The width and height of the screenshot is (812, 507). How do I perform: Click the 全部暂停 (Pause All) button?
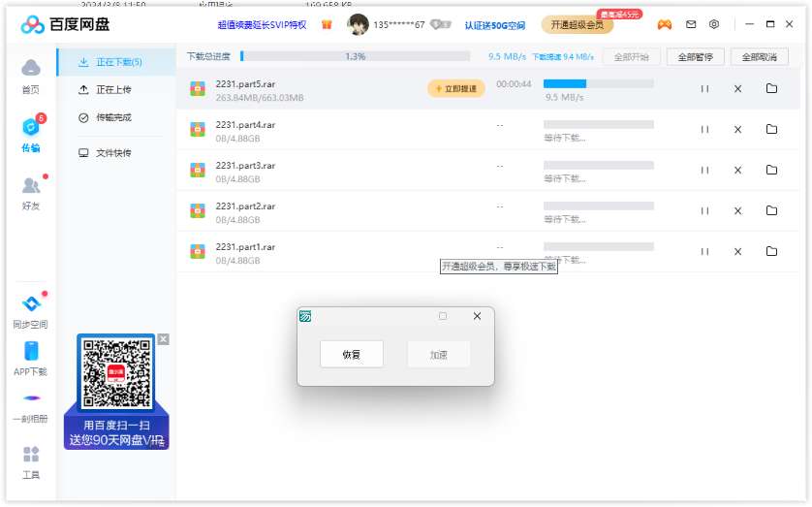coord(695,57)
